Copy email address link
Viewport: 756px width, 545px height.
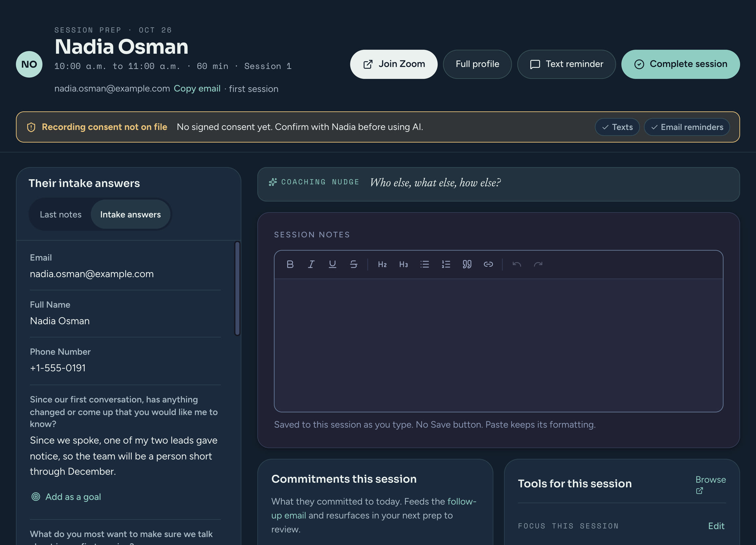[197, 89]
